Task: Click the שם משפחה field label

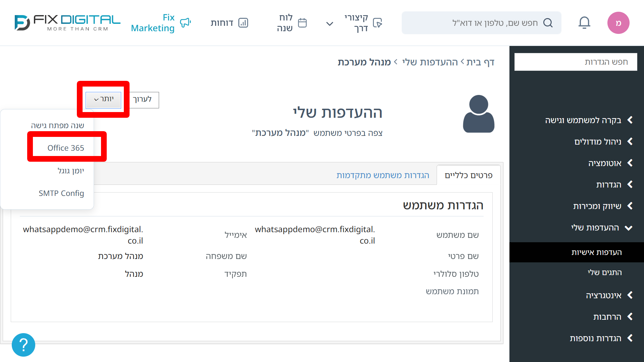Action: click(x=226, y=256)
